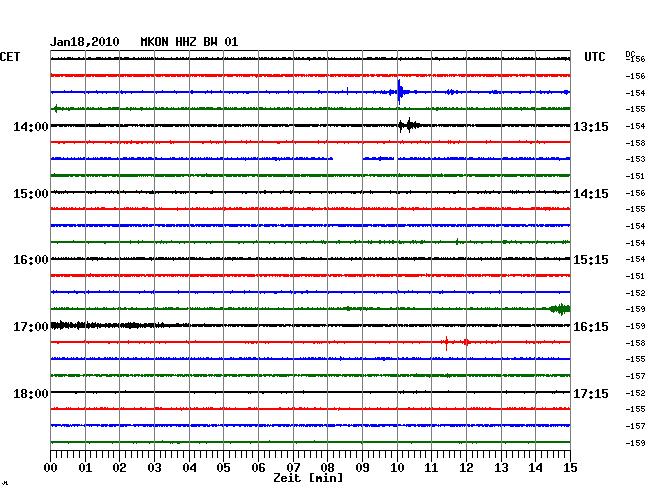
Task: Select the 17:00 CET row label
Action: tap(31, 327)
